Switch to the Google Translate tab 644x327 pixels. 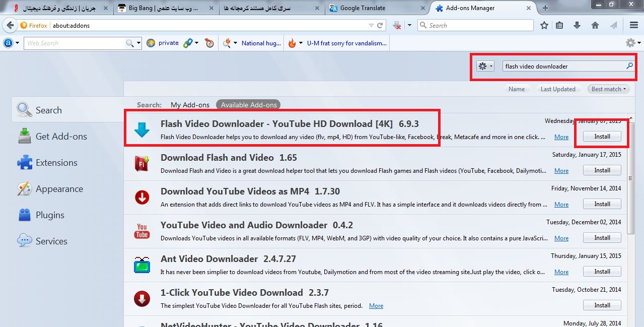376,8
